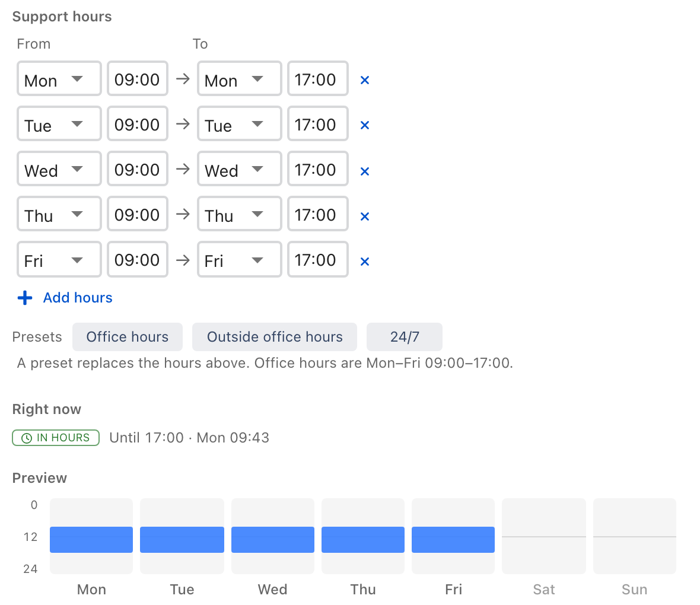Remove the Wednesday support hours row
The image size is (700, 605).
(x=365, y=171)
